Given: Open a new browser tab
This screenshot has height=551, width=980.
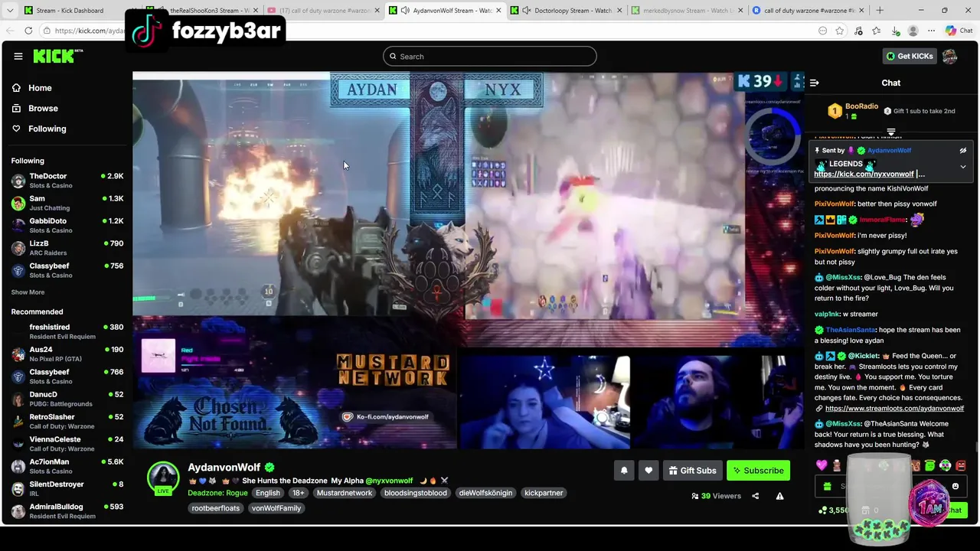Looking at the screenshot, I should [x=879, y=10].
